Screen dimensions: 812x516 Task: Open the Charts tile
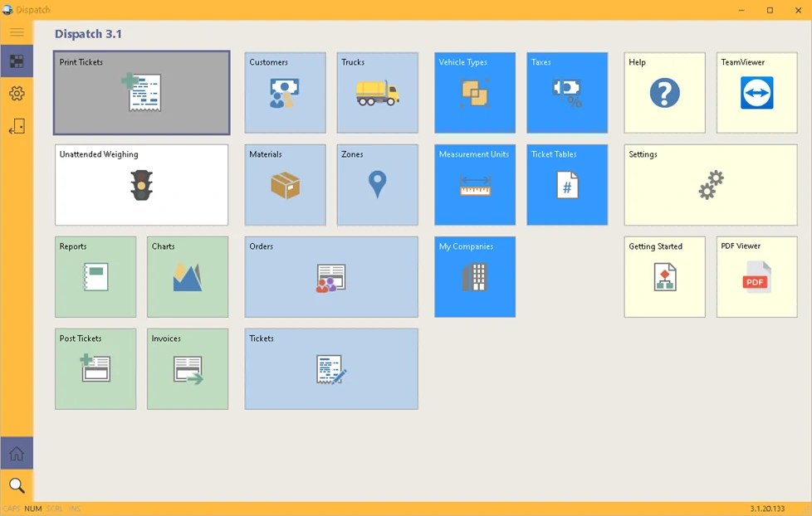click(188, 276)
